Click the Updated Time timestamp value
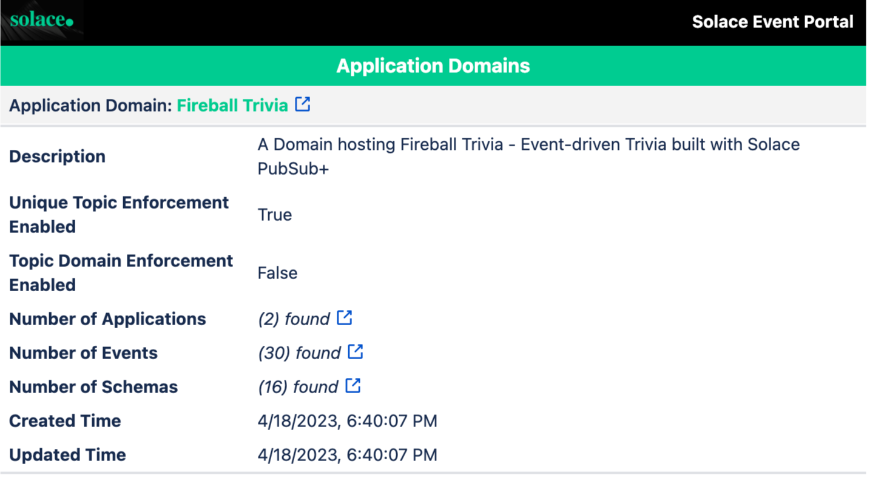The width and height of the screenshot is (870, 495). pos(347,455)
